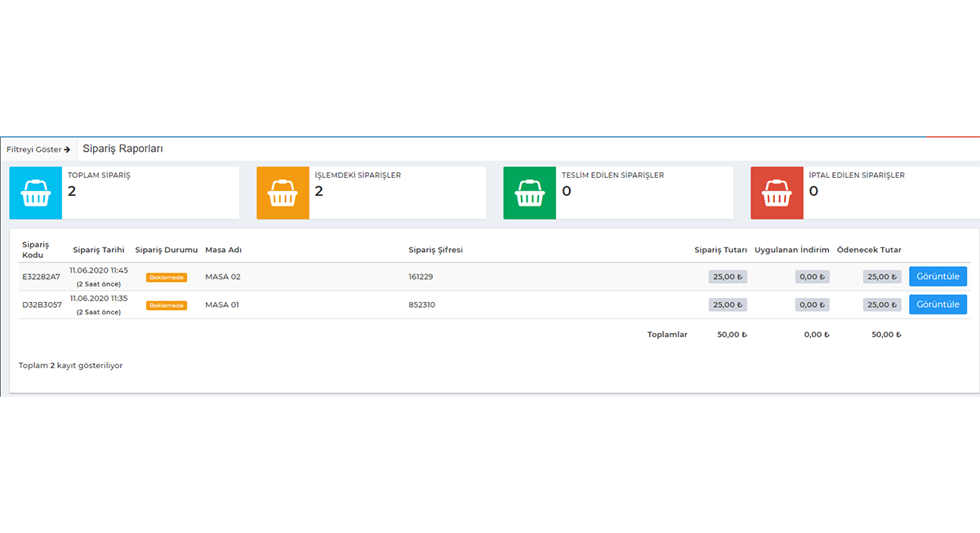Viewport: 980px width, 533px height.
Task: Click the Sipariş Durumu column header
Action: [166, 250]
